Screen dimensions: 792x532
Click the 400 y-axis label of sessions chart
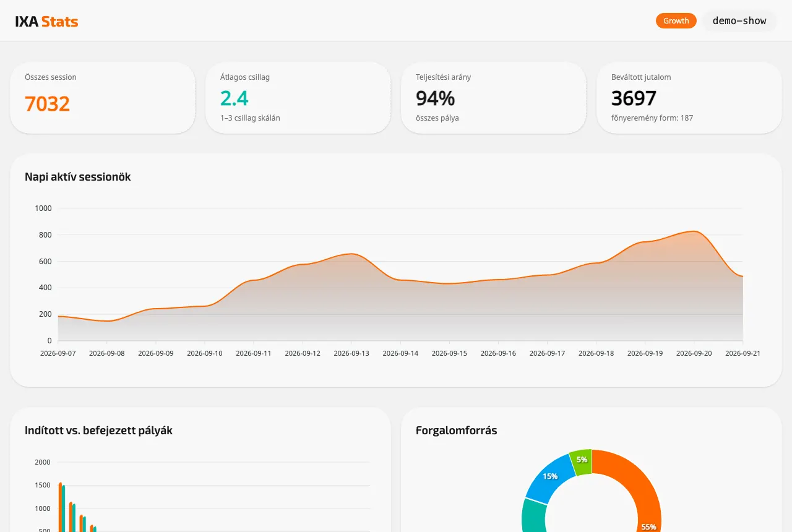pos(45,288)
